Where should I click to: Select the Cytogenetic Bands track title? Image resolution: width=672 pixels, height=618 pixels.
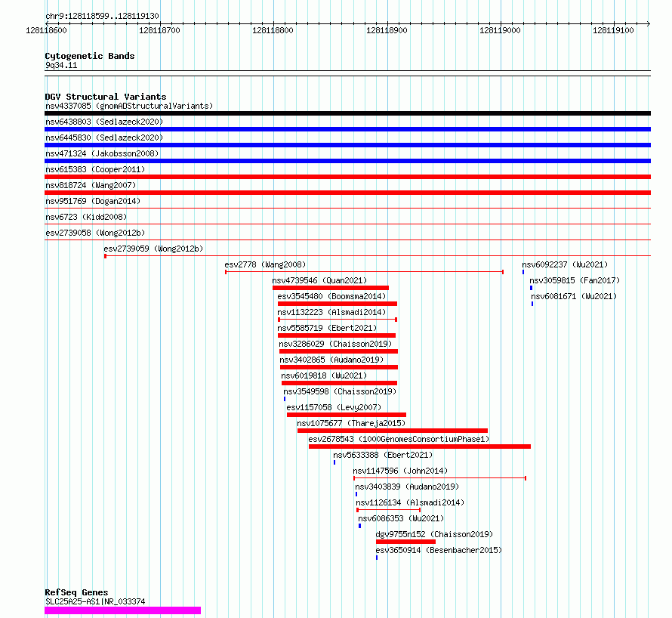(90, 56)
